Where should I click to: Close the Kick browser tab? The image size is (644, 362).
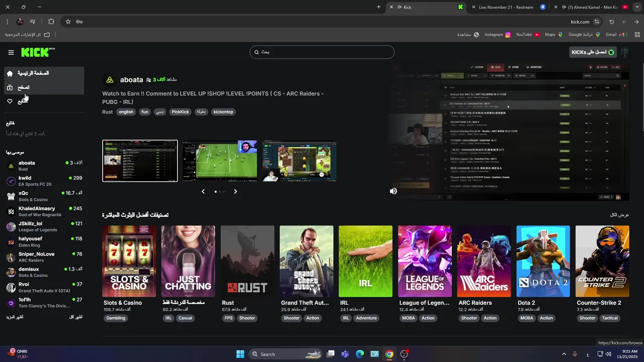pos(391,7)
